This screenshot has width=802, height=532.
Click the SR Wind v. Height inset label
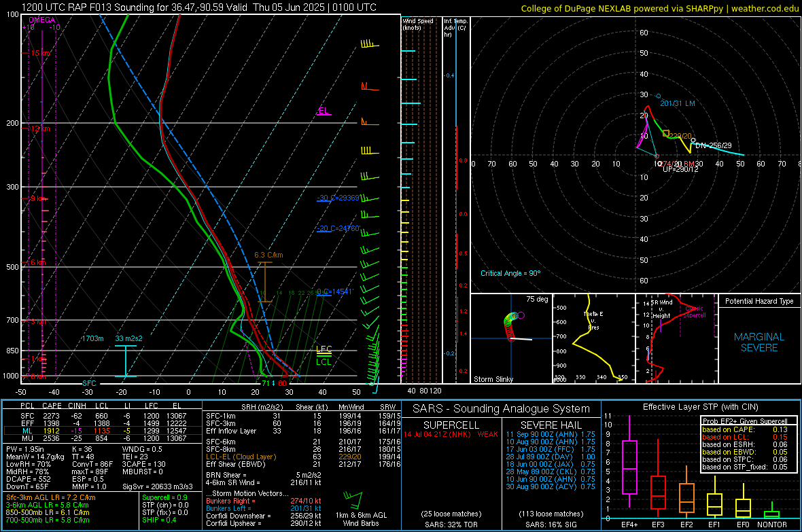(x=661, y=309)
